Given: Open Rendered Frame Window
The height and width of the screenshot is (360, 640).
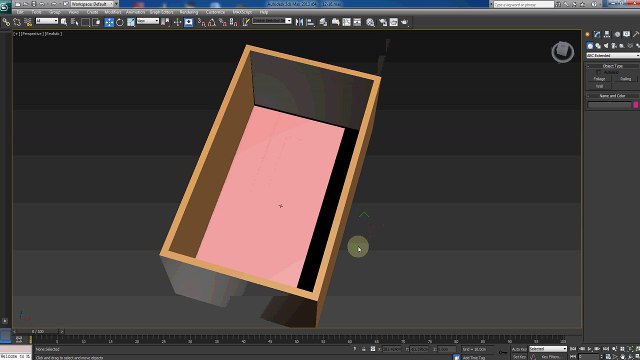Looking at the screenshot, I should pos(393,22).
